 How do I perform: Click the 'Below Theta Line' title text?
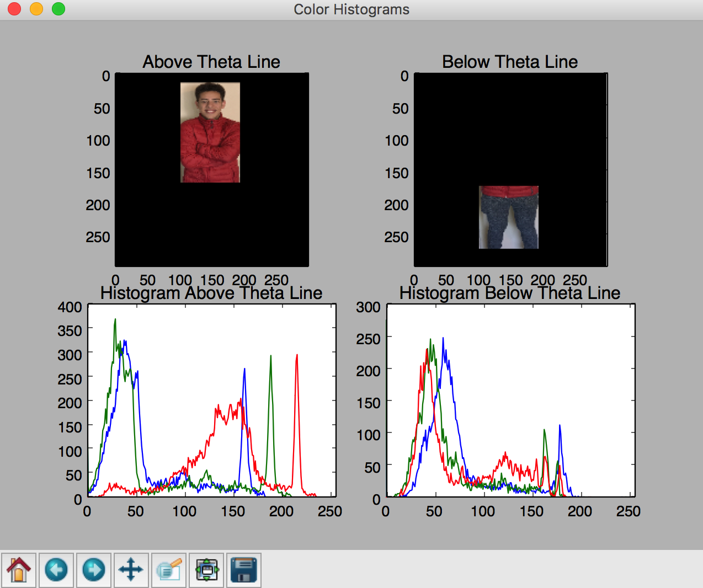pos(510,62)
